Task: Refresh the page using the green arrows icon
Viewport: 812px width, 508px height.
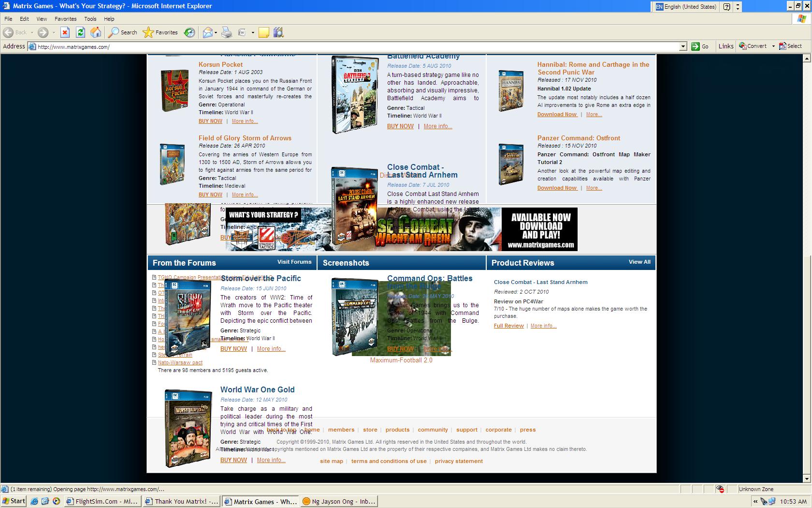Action: 80,32
